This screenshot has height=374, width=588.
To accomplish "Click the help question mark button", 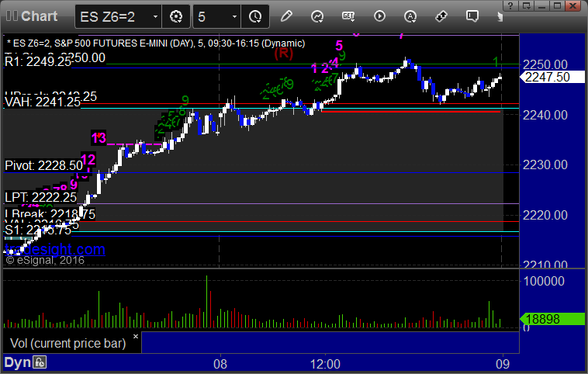I will [x=510, y=5].
